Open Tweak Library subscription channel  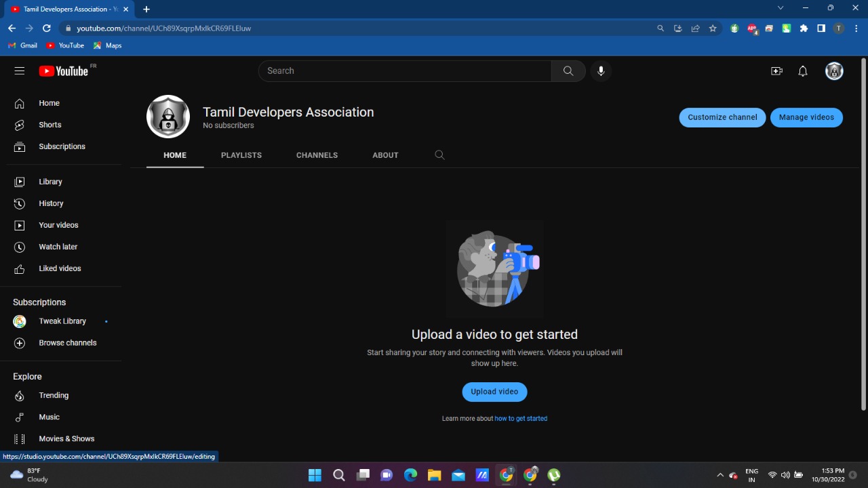[x=61, y=321]
